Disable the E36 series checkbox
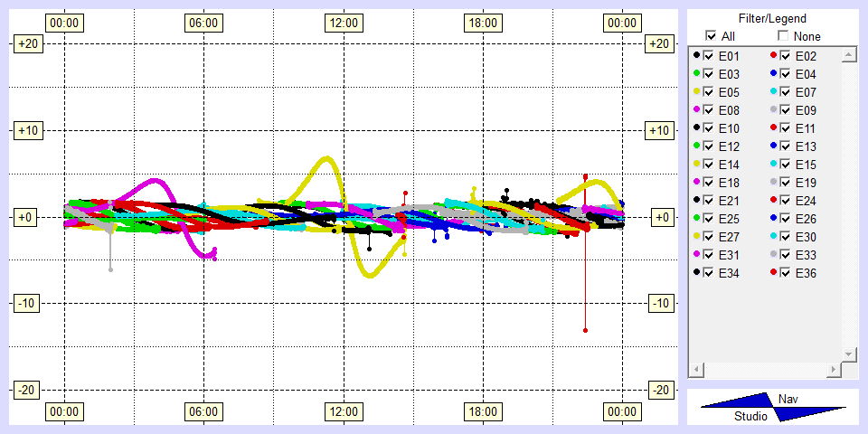The width and height of the screenshot is (868, 434). 786,273
